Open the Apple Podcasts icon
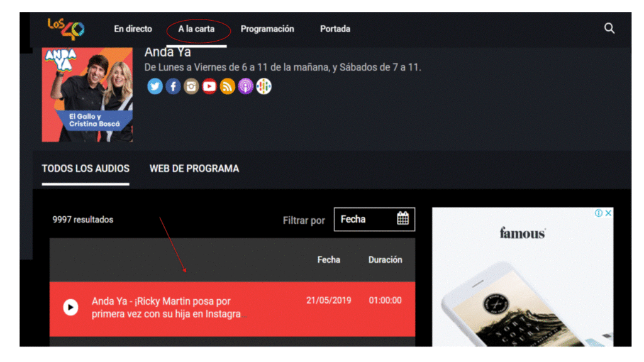 [245, 86]
